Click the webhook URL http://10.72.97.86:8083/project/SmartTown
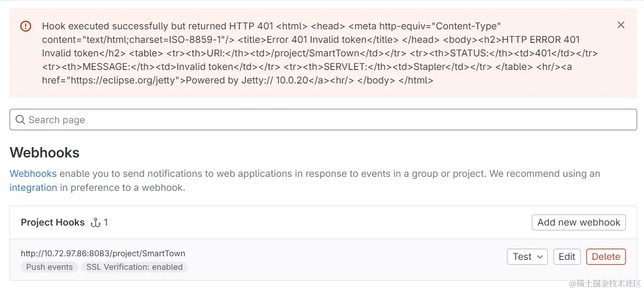Image resolution: width=644 pixels, height=291 pixels. 103,254
